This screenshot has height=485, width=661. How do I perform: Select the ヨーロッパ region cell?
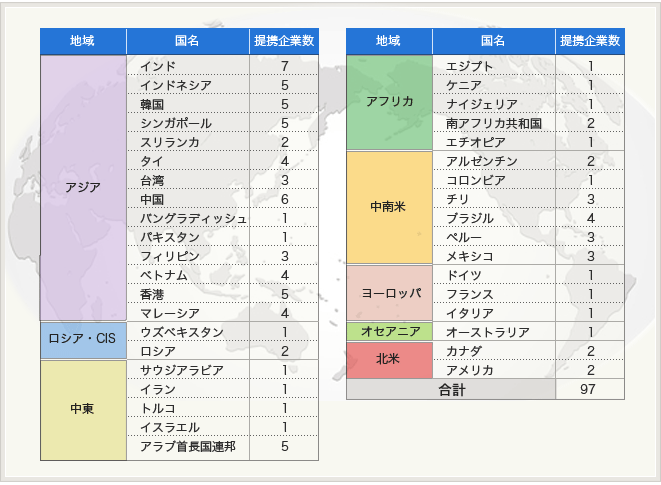389,293
